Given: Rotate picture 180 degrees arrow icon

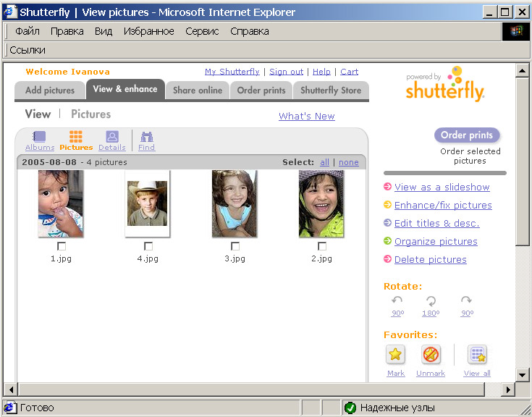Looking at the screenshot, I should tap(431, 300).
